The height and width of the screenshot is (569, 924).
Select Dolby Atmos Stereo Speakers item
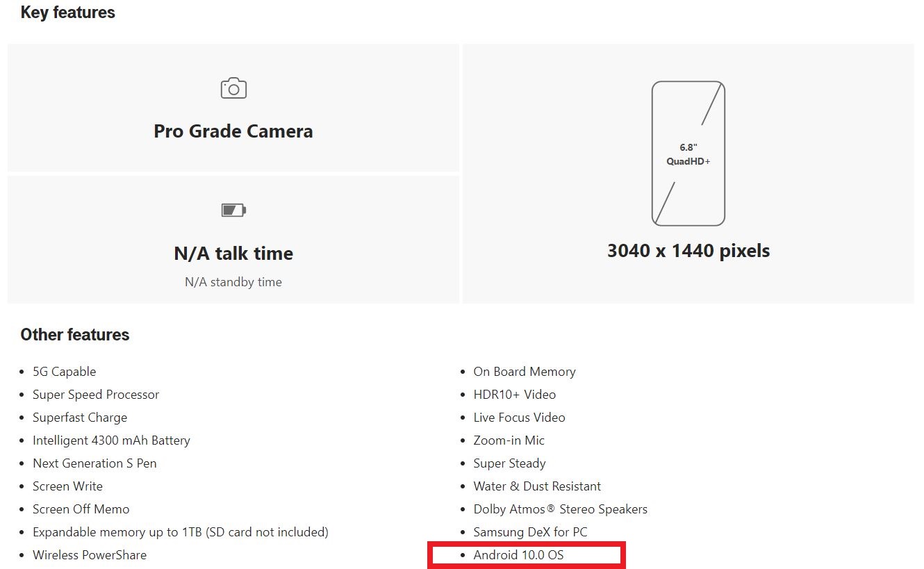click(560, 509)
